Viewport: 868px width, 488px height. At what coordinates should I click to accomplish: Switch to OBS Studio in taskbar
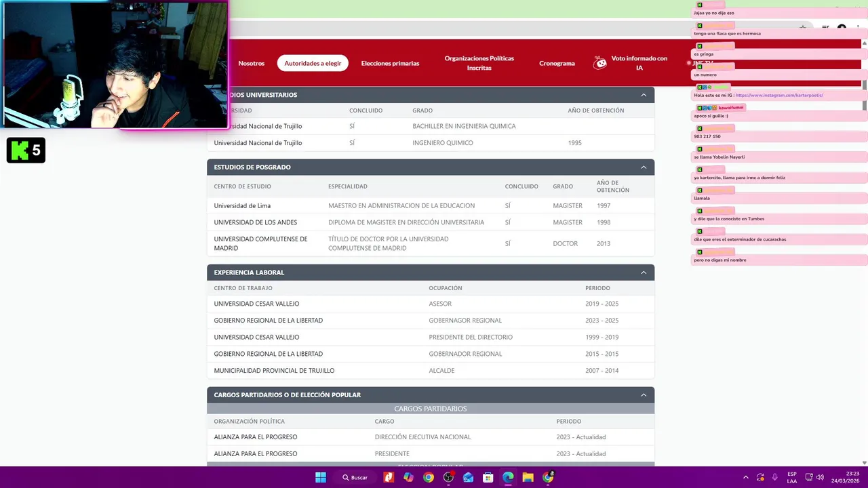448,477
